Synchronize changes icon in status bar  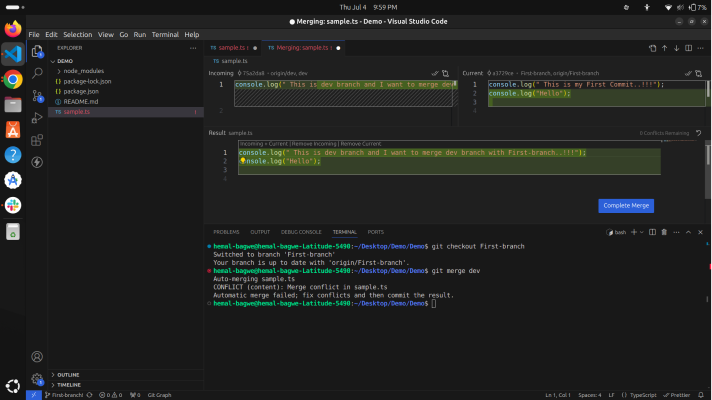pos(90,395)
